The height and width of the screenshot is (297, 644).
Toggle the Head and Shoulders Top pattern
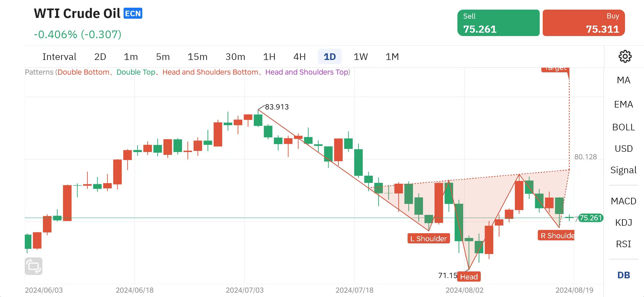pyautogui.click(x=307, y=72)
